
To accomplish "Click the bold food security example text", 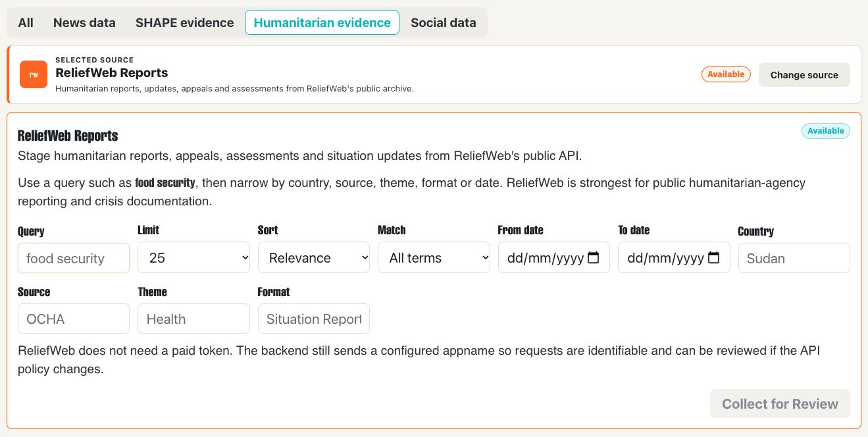I will (165, 182).
